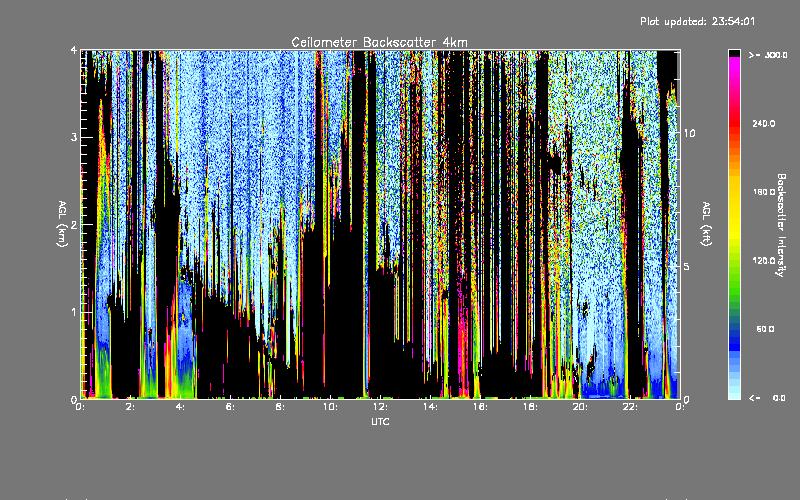The height and width of the screenshot is (500, 800).
Task: Click the '4' tick on the AGL (km) axis
Action: coord(74,50)
